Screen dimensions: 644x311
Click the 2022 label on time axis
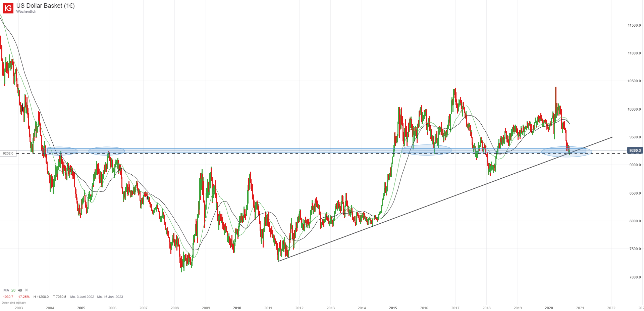[x=611, y=308]
